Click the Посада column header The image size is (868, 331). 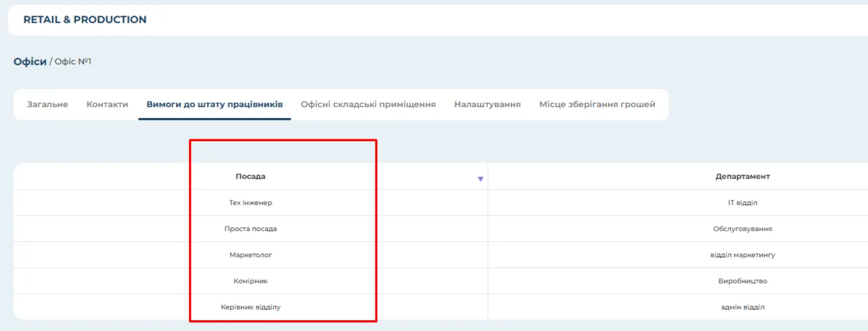(x=251, y=177)
